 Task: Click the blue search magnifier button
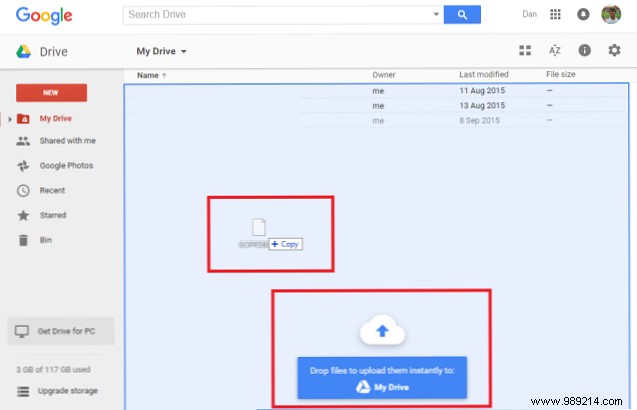coord(462,15)
